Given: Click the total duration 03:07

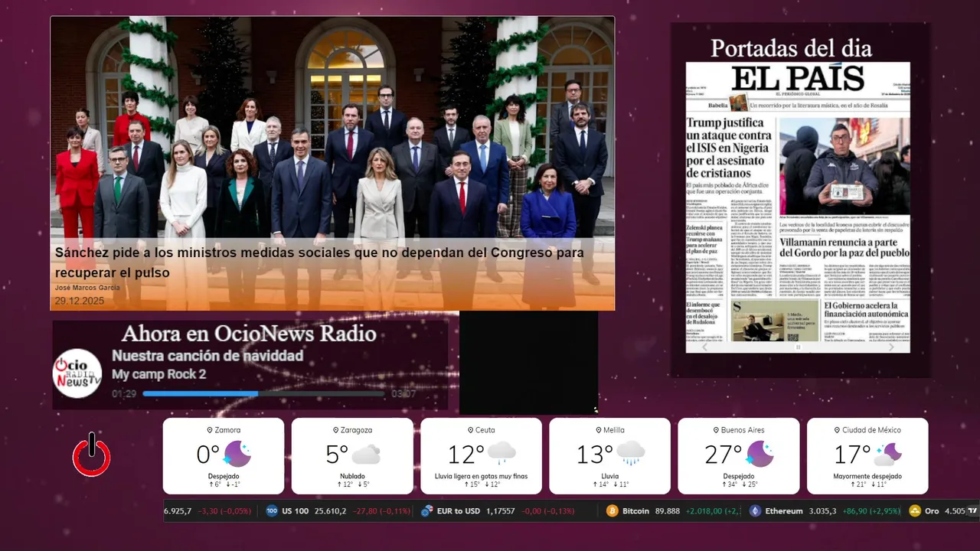Looking at the screenshot, I should coord(403,394).
